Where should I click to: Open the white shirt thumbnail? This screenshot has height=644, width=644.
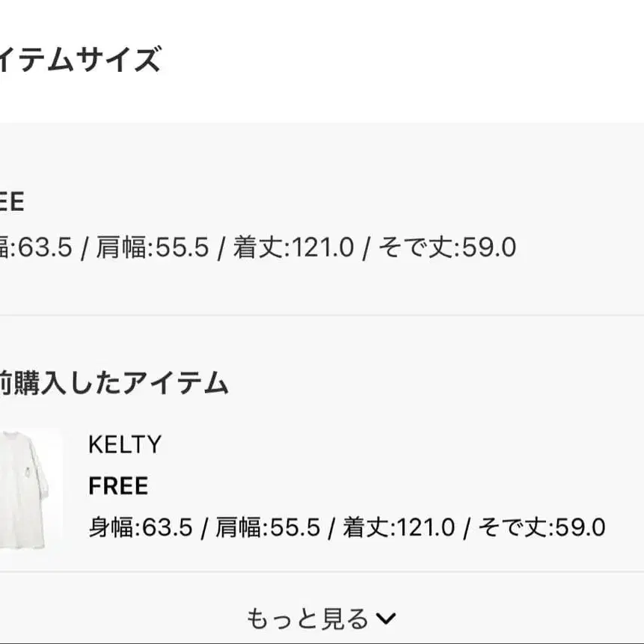pos(28,488)
